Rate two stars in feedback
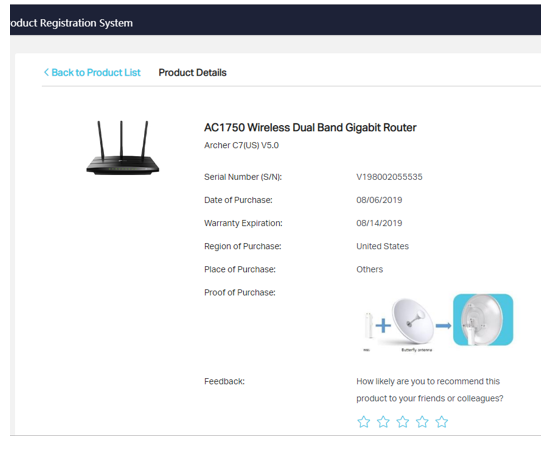 383,422
